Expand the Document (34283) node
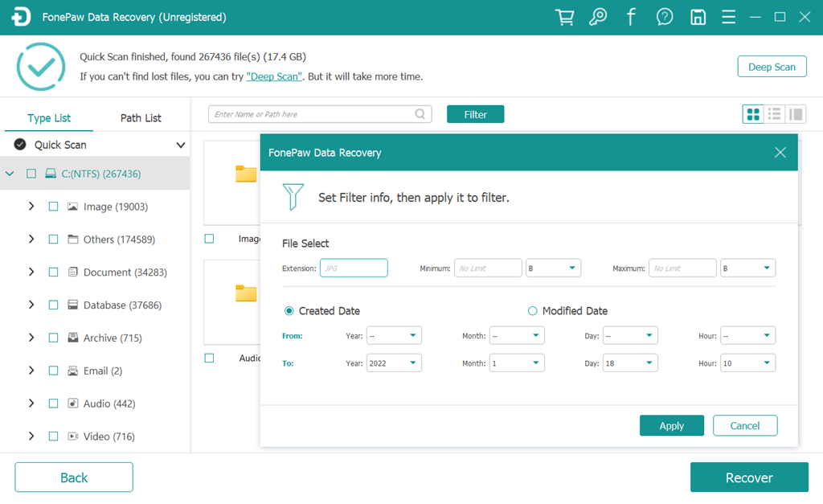Screen dimensions: 823x504 31,272
